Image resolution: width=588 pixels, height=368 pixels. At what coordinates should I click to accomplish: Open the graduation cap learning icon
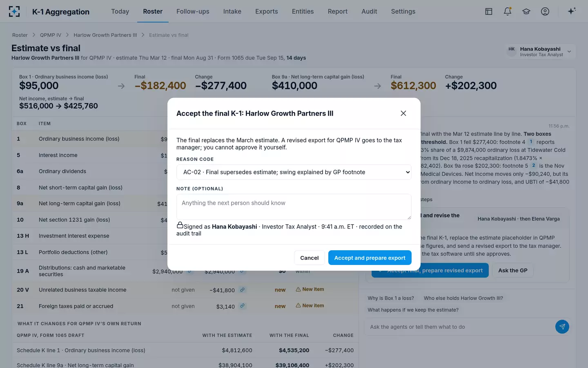(x=526, y=11)
